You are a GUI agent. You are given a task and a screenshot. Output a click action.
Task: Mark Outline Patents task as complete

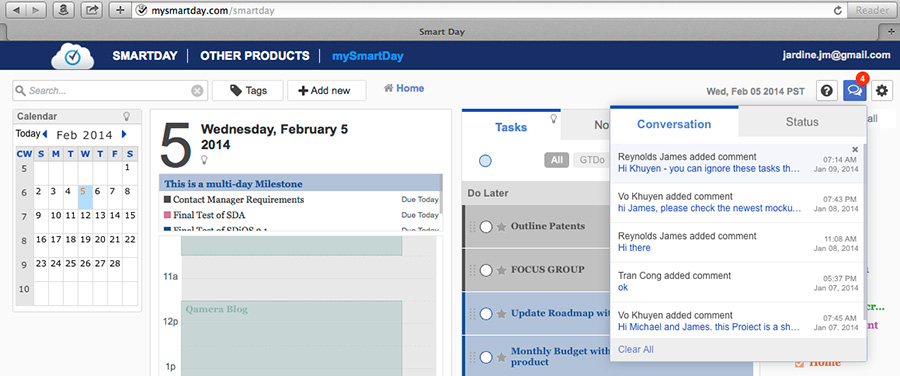[x=486, y=227]
